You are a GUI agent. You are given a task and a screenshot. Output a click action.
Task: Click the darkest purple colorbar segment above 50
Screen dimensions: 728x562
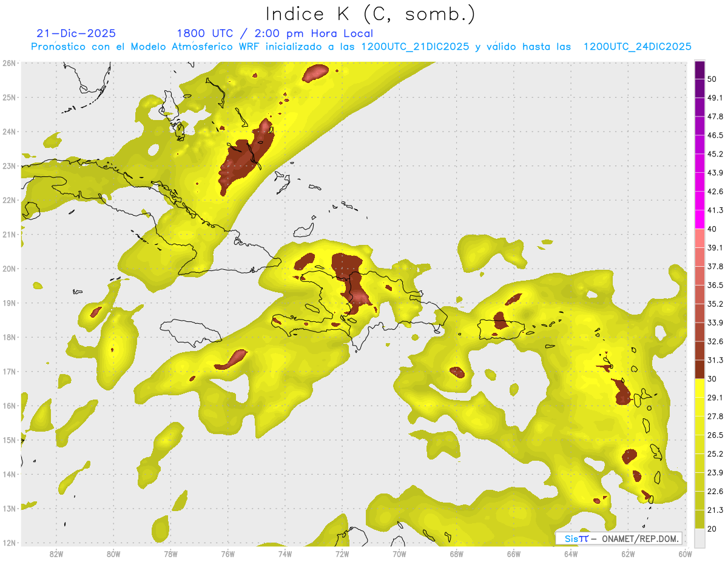[x=700, y=70]
